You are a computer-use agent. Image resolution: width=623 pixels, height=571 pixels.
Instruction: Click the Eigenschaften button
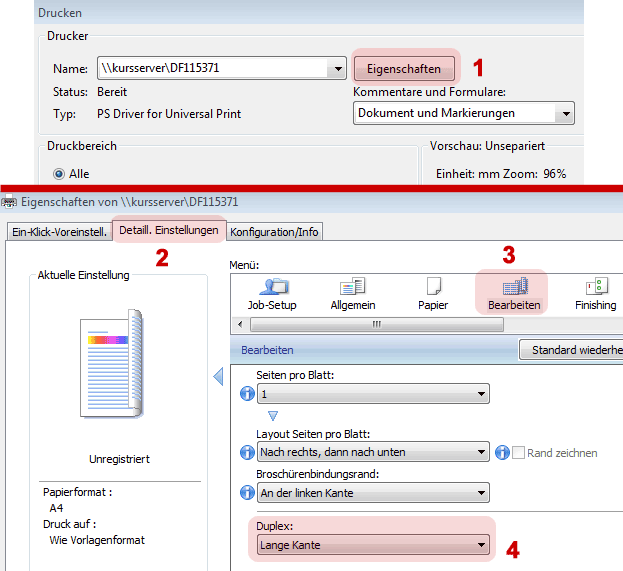pyautogui.click(x=404, y=69)
